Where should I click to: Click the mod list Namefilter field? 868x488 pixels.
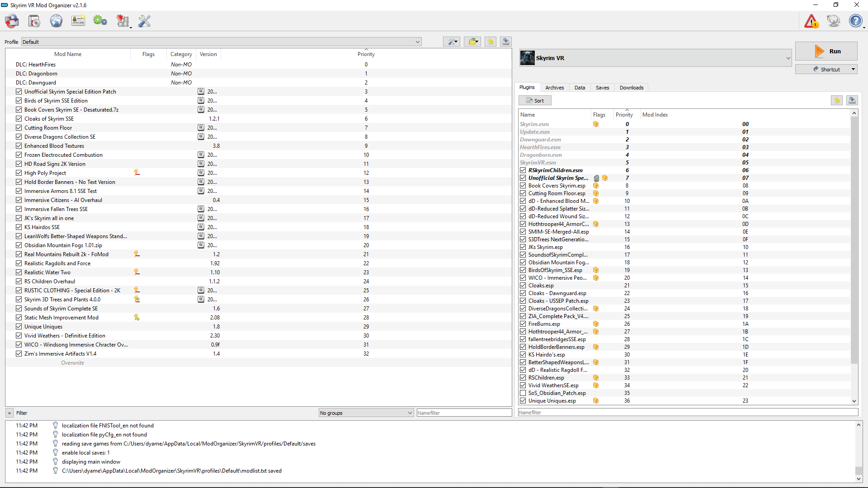coord(464,413)
